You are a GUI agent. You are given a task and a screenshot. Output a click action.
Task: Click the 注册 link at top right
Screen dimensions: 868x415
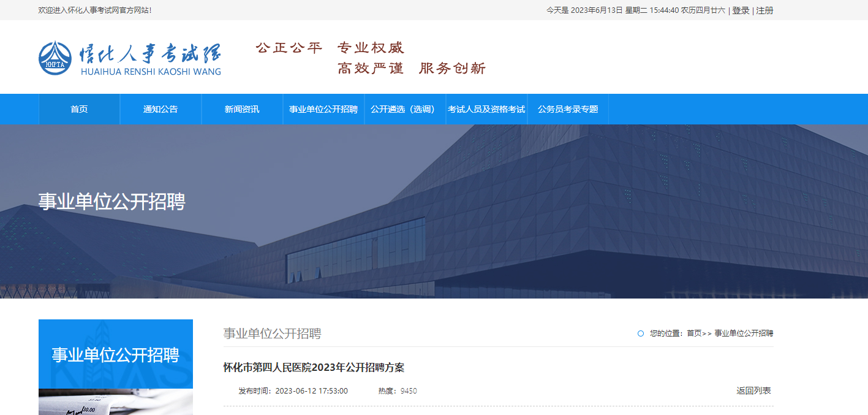pyautogui.click(x=764, y=10)
